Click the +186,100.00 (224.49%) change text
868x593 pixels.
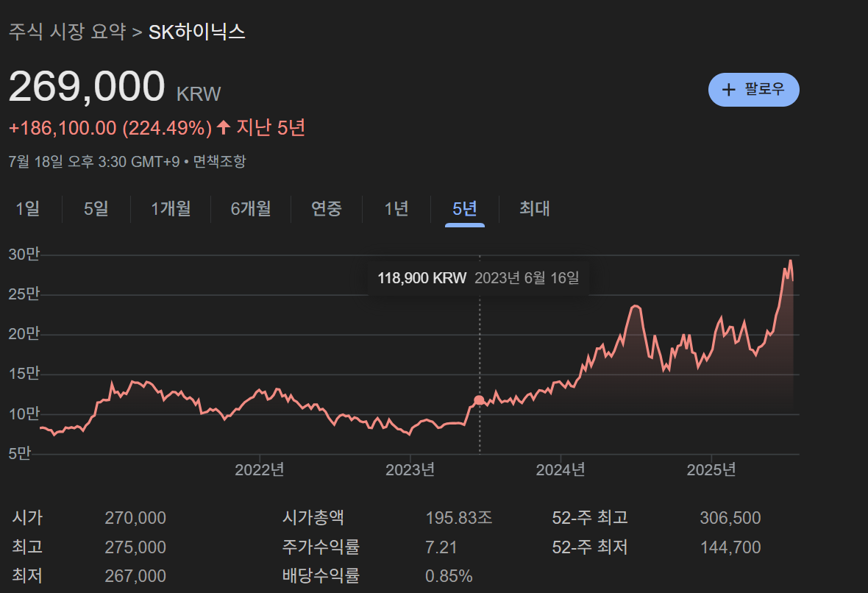pos(110,129)
